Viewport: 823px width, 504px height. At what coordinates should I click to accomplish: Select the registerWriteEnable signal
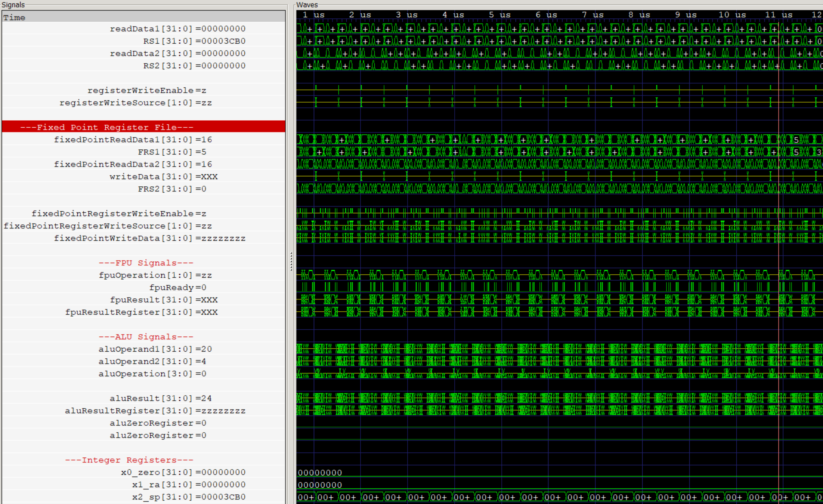click(x=144, y=90)
